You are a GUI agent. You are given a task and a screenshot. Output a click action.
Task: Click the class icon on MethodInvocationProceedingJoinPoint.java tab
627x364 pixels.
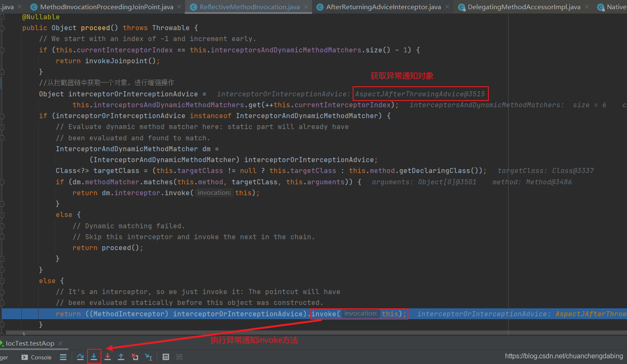tap(34, 7)
